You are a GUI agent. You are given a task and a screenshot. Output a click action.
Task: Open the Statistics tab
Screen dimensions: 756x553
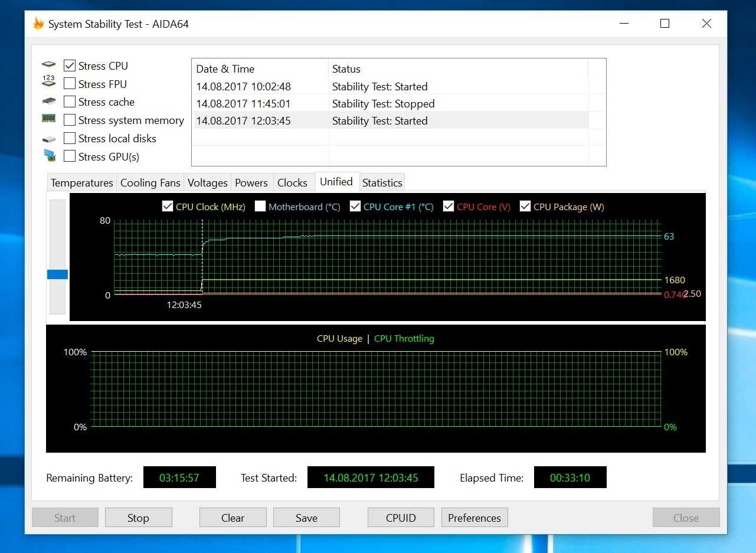coord(382,183)
